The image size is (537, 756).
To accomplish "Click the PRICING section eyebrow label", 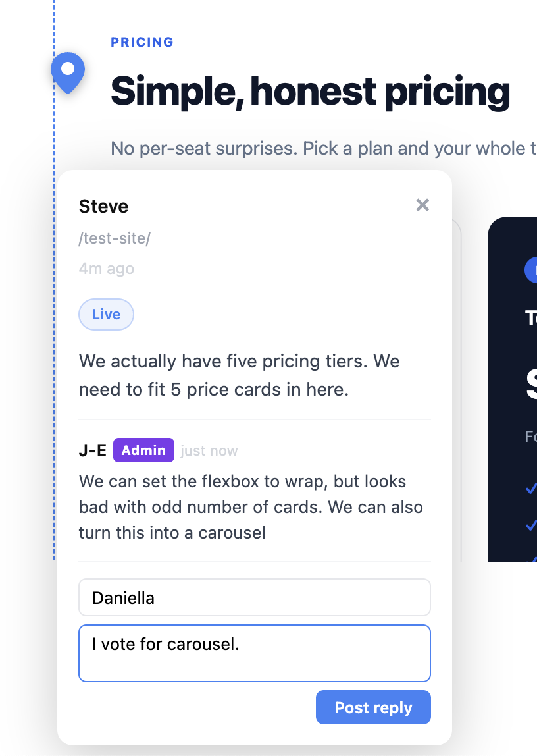I will (141, 41).
